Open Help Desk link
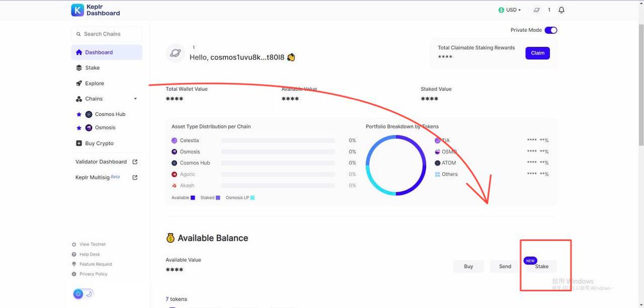This screenshot has width=644, height=308. pos(90,254)
